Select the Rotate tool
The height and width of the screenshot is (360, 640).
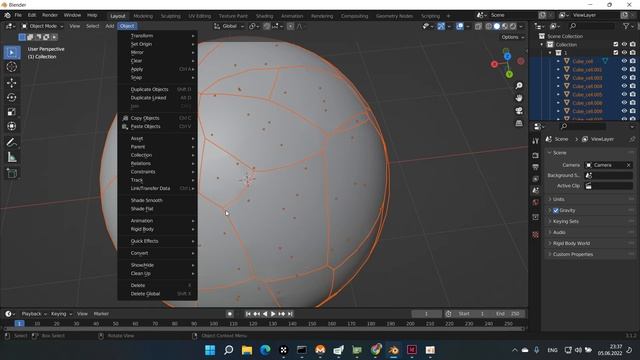click(11, 97)
